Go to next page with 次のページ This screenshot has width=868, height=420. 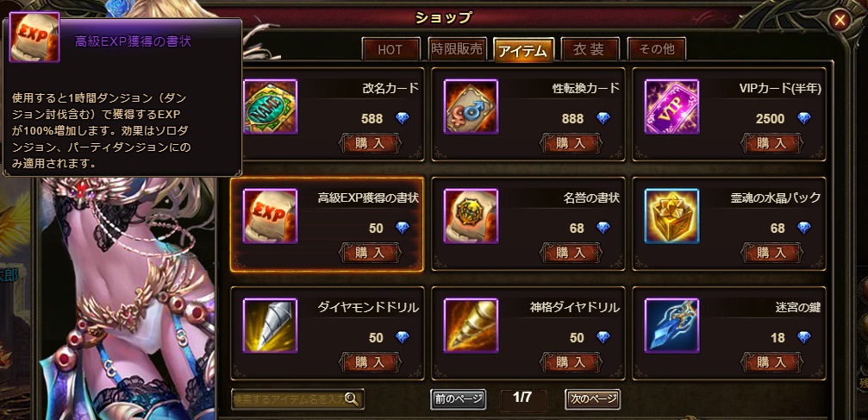click(592, 399)
